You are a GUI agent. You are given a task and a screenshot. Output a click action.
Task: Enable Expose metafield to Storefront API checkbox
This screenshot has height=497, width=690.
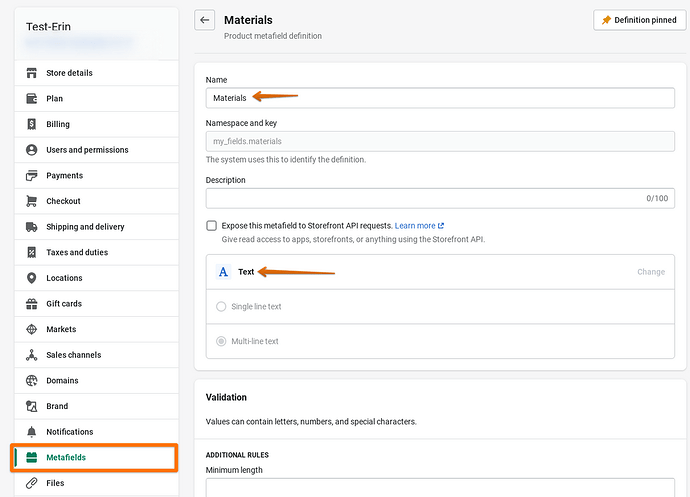[x=211, y=226]
